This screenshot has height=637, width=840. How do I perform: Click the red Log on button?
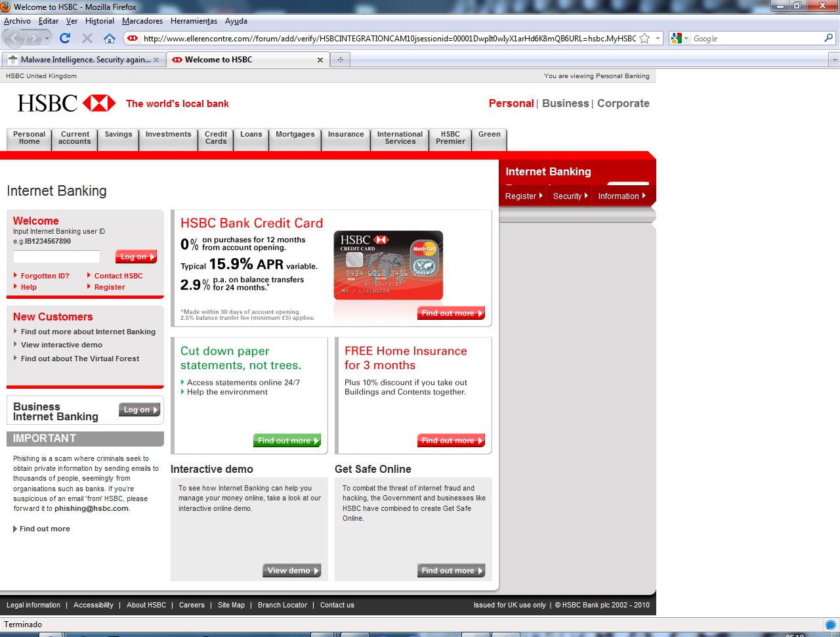pos(136,257)
